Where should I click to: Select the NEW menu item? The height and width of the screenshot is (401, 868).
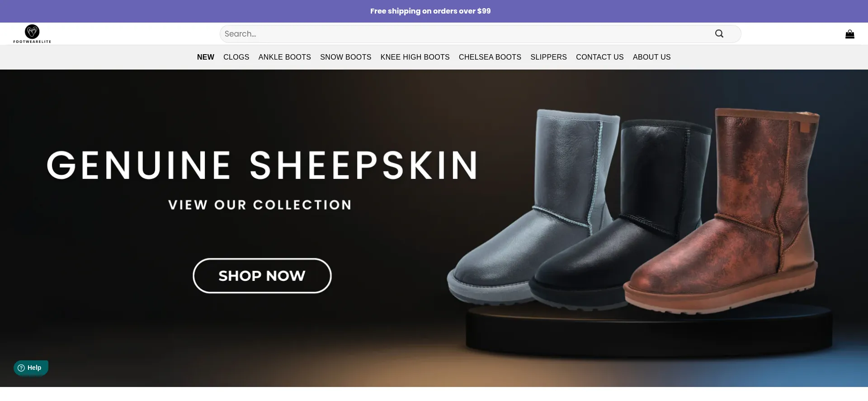(x=206, y=57)
